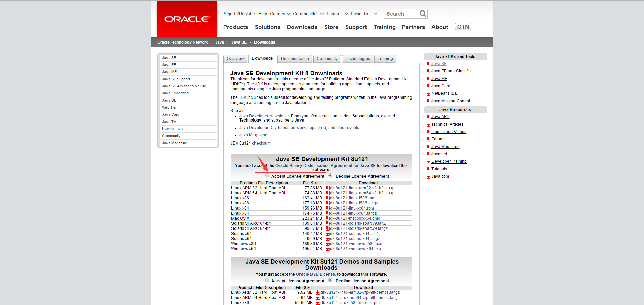Switch to the Training tab
644x305 pixels.
[x=385, y=59]
